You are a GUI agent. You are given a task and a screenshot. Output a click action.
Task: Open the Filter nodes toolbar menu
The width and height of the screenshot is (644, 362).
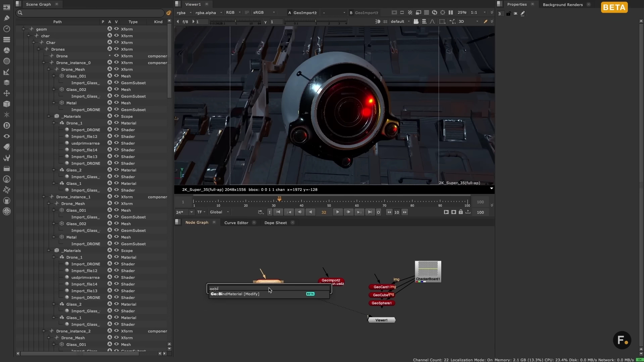click(6, 61)
